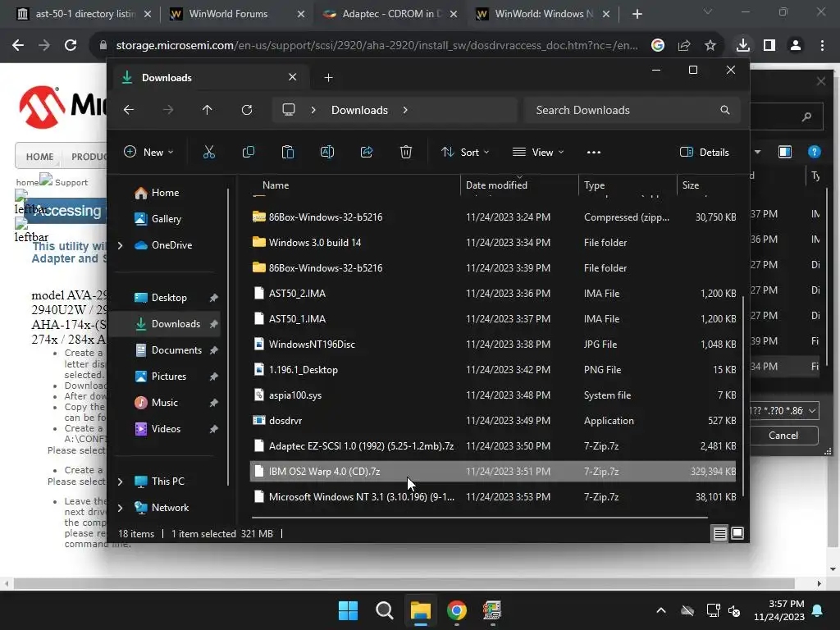Open Desktop in the navigation pane
840x630 pixels.
(x=169, y=298)
